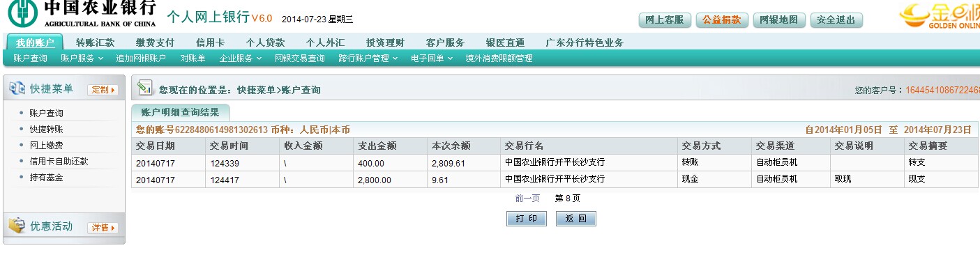
Task: Click the 交易时间 column header
Action: 242,146
